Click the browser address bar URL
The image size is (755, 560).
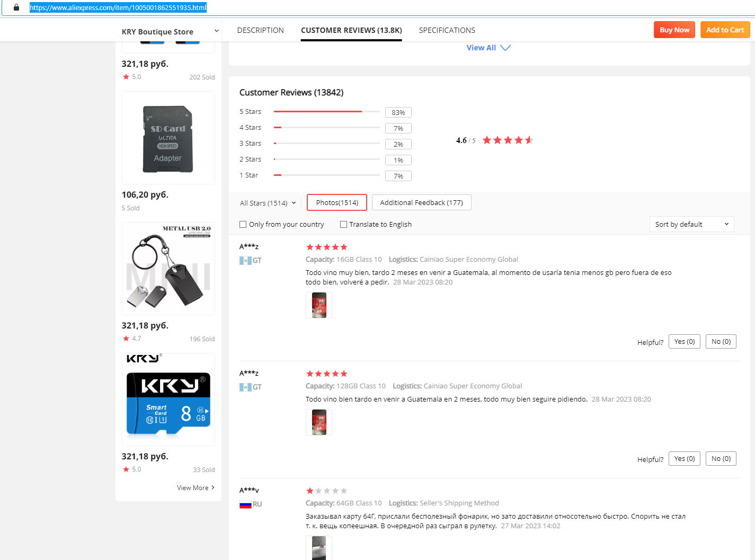point(118,7)
